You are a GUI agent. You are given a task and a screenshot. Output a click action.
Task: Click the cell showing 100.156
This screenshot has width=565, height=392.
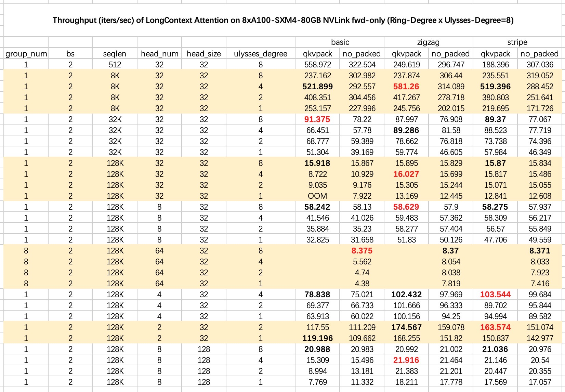click(x=406, y=316)
